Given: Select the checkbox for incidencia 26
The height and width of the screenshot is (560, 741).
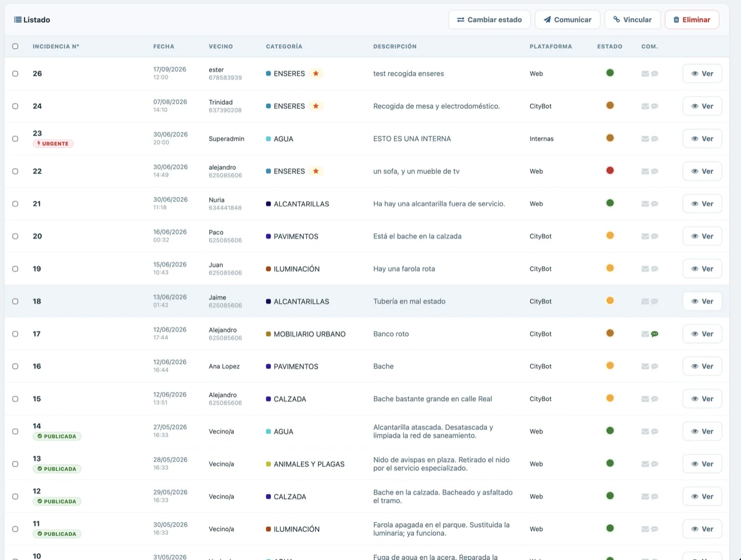Looking at the screenshot, I should 15,73.
